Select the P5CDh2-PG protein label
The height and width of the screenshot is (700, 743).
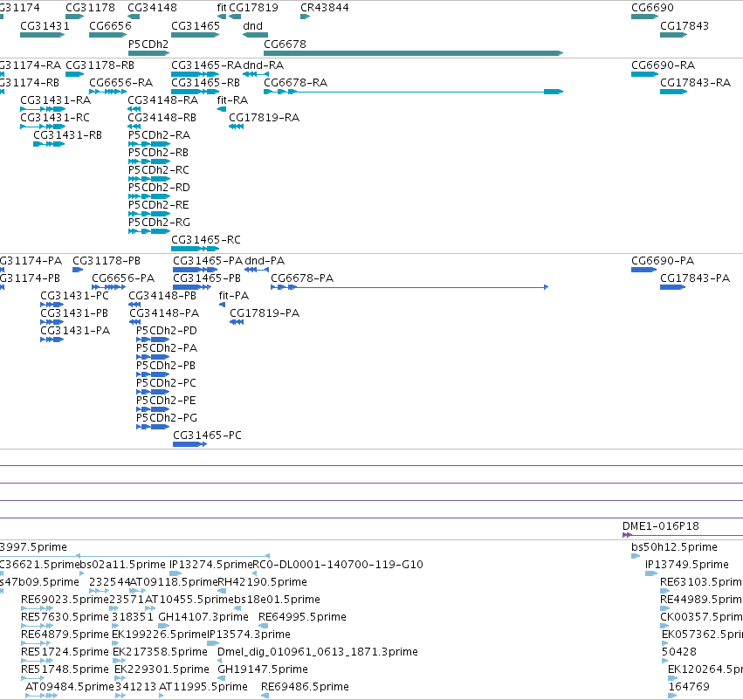coord(166,418)
